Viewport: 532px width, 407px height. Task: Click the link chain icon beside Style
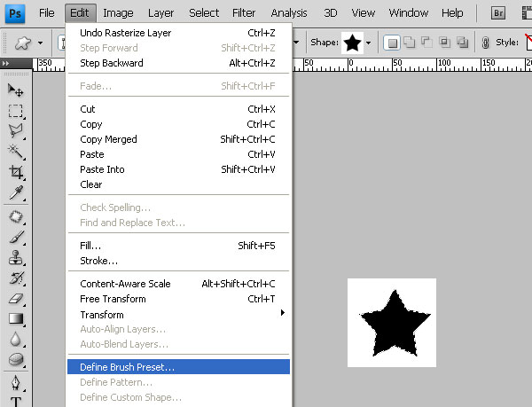pos(486,43)
